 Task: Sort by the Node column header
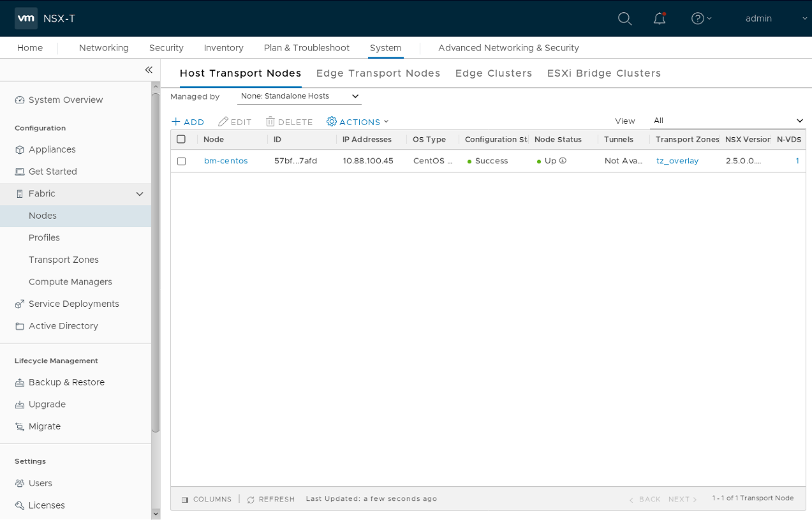coord(214,139)
